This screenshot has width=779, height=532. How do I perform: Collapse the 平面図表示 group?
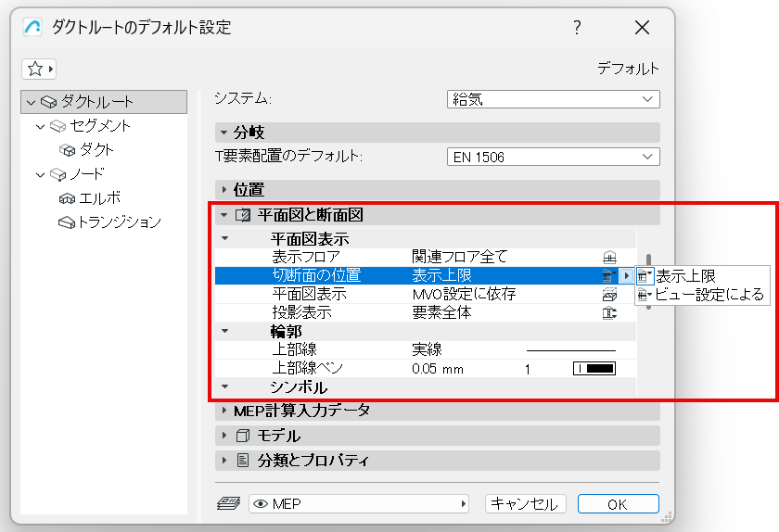[x=225, y=238]
